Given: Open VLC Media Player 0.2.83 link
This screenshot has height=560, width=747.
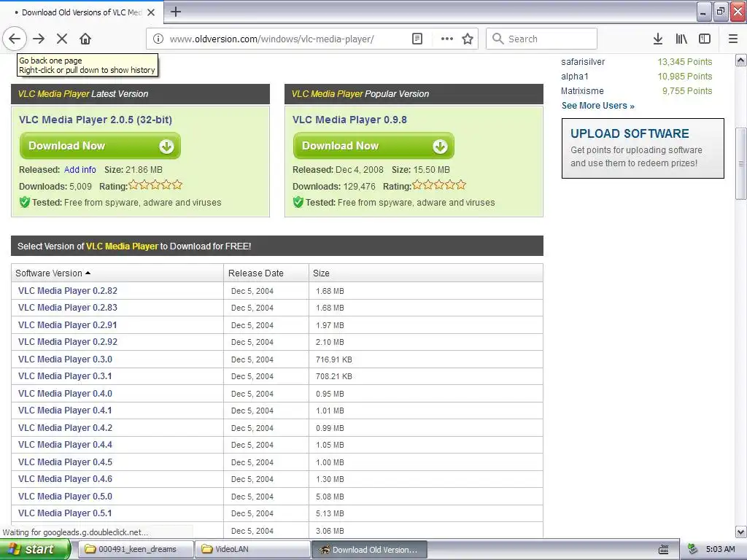Looking at the screenshot, I should click(68, 308).
